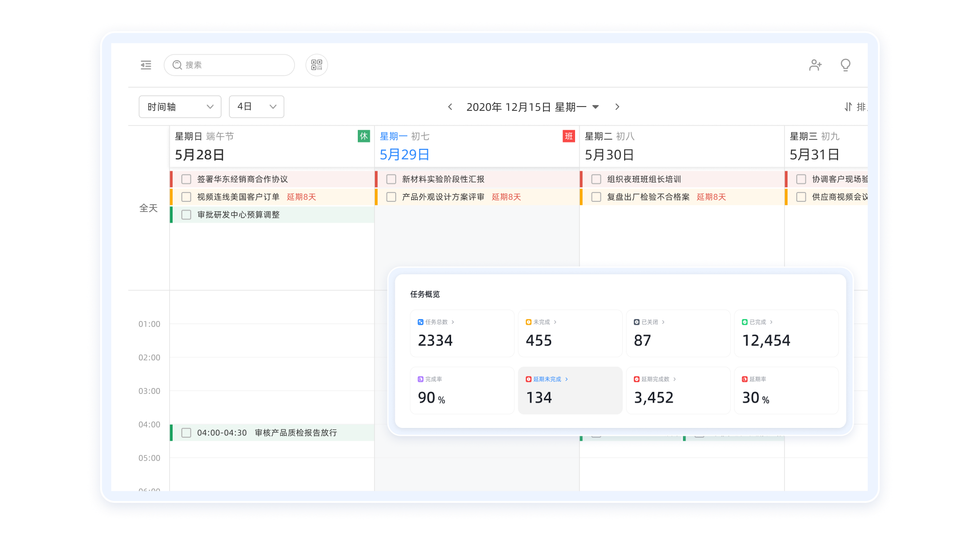Select the green 休 holiday badge
This screenshot has height=533, width=980.
pos(364,136)
